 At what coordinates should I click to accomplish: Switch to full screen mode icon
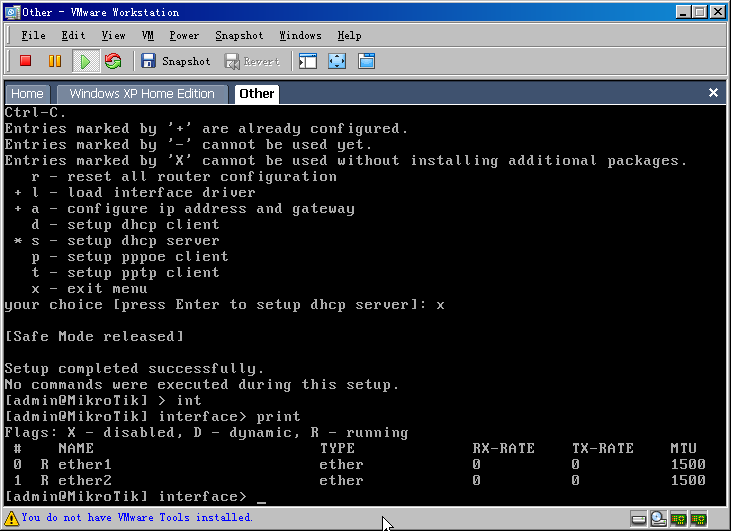337,61
